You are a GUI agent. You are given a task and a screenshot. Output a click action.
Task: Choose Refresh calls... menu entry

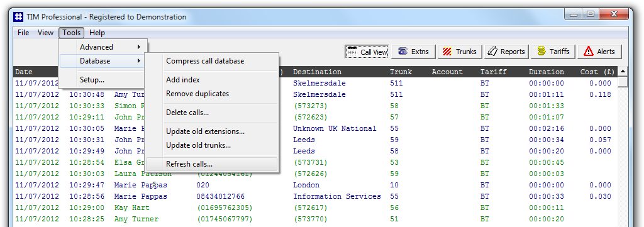(x=212, y=164)
